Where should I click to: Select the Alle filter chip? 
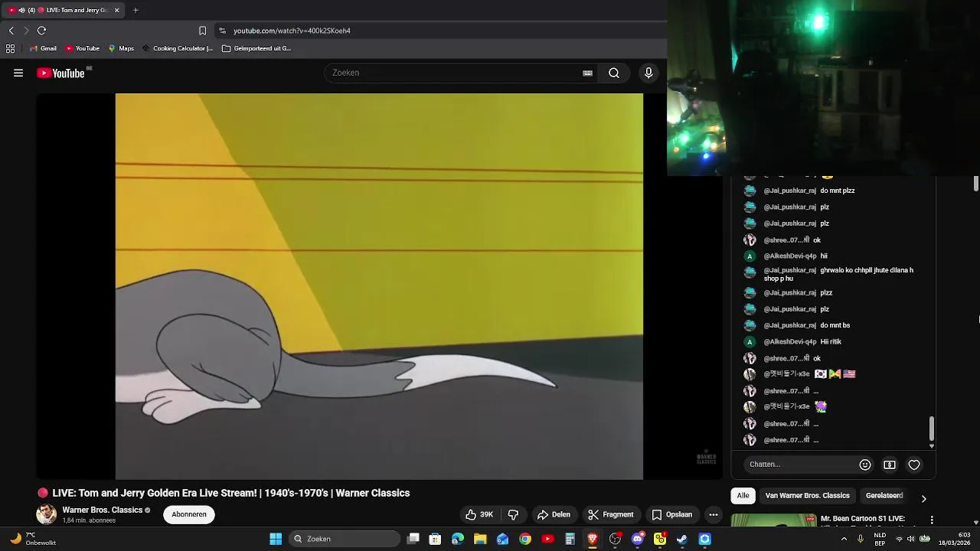[x=743, y=496]
